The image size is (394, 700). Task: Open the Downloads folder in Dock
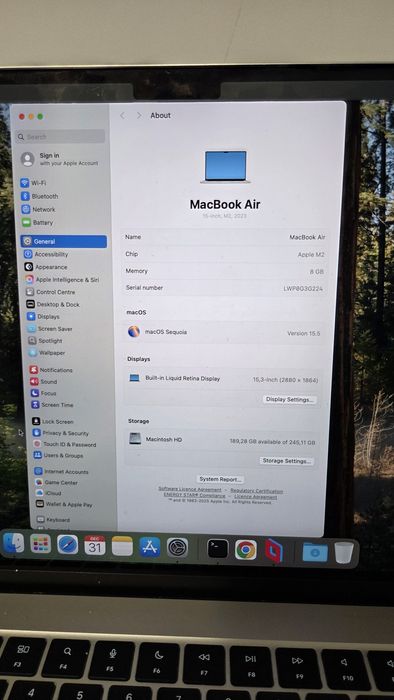click(315, 552)
